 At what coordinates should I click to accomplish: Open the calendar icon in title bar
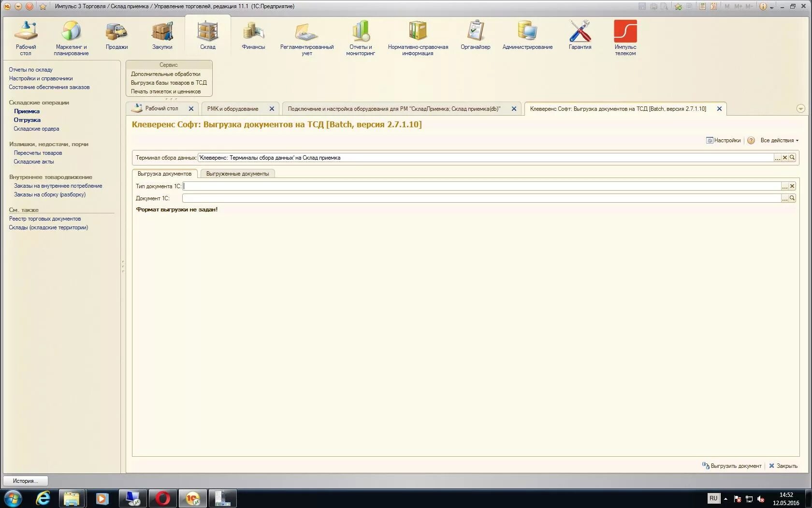point(713,6)
